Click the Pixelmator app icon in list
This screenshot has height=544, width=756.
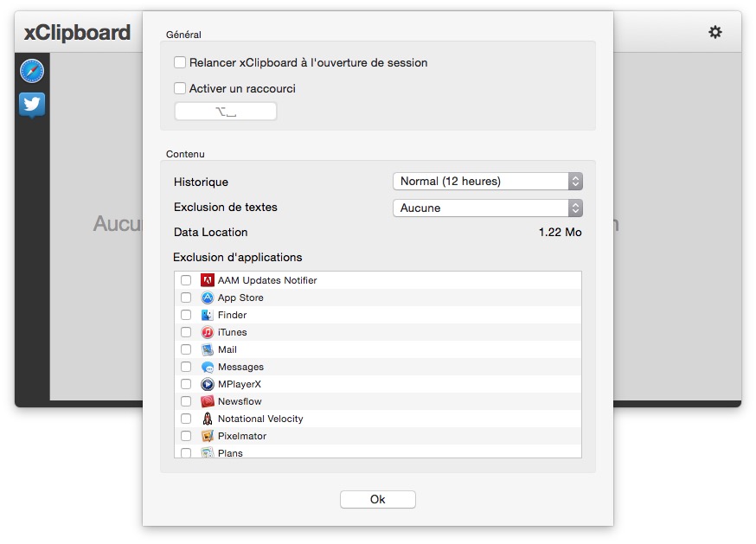(208, 436)
